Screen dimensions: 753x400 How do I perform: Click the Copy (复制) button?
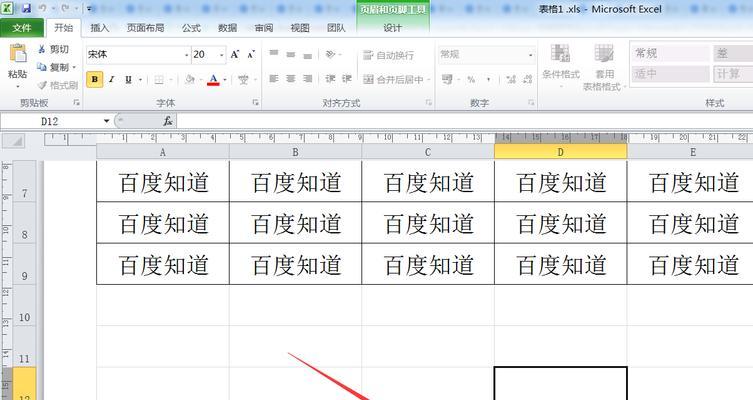54,67
